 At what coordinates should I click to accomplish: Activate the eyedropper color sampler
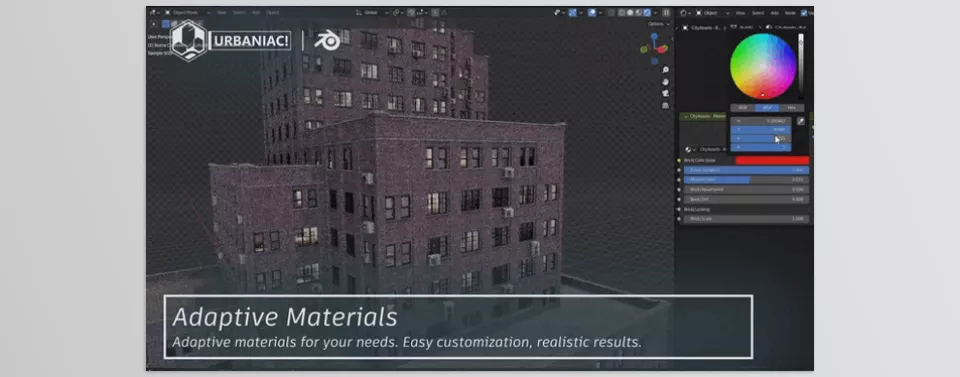(x=801, y=121)
